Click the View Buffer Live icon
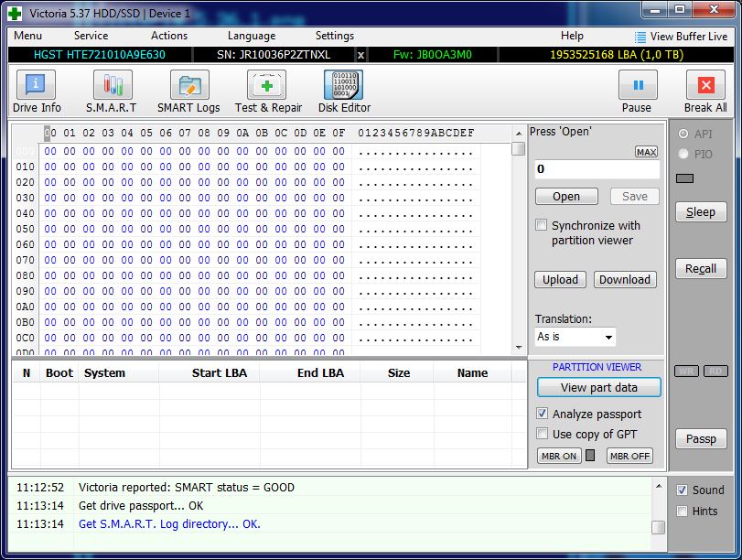This screenshot has width=742, height=560. coord(640,37)
